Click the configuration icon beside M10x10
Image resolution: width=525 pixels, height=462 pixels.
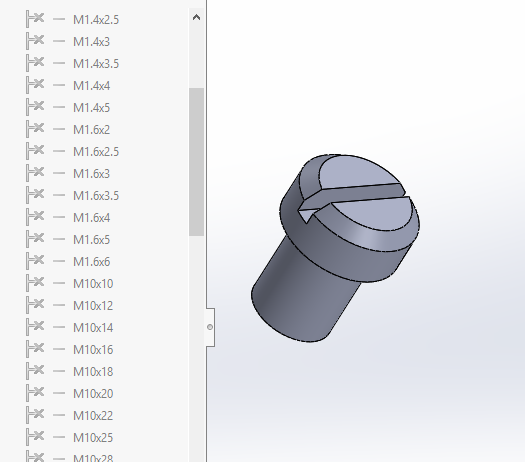(35, 283)
